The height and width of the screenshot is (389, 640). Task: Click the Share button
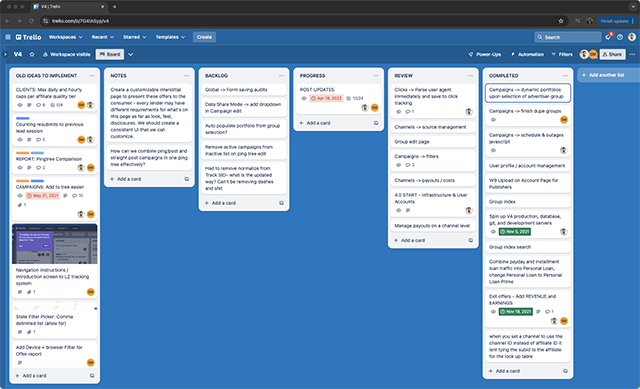coord(612,54)
